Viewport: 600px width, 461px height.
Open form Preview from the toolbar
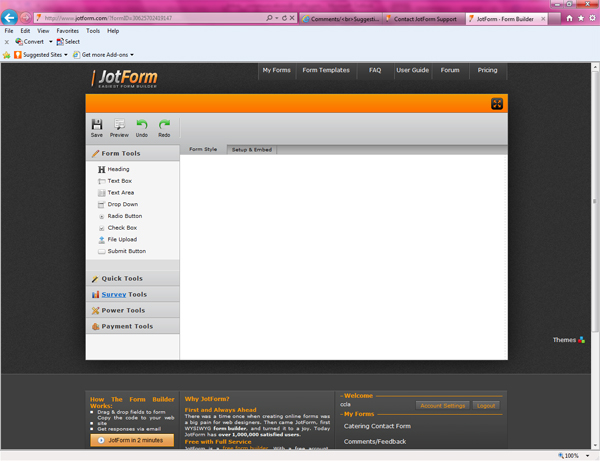pyautogui.click(x=119, y=128)
